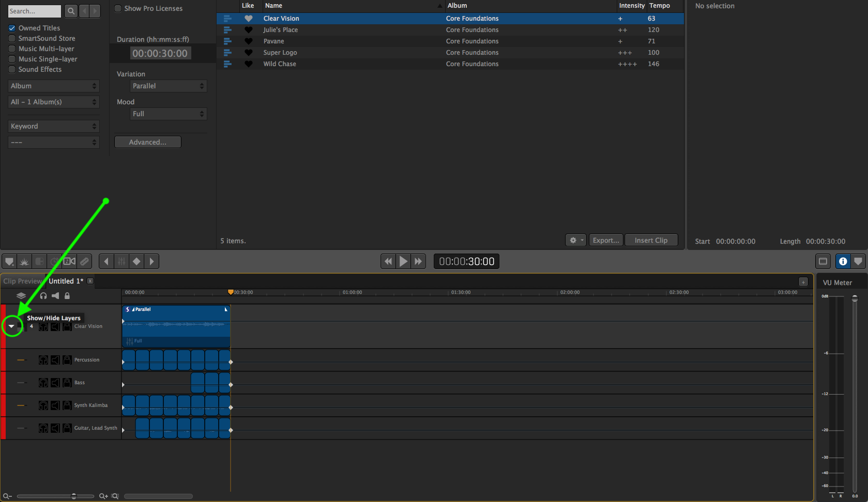The width and height of the screenshot is (868, 502).
Task: Click the Advanced... button
Action: point(148,142)
